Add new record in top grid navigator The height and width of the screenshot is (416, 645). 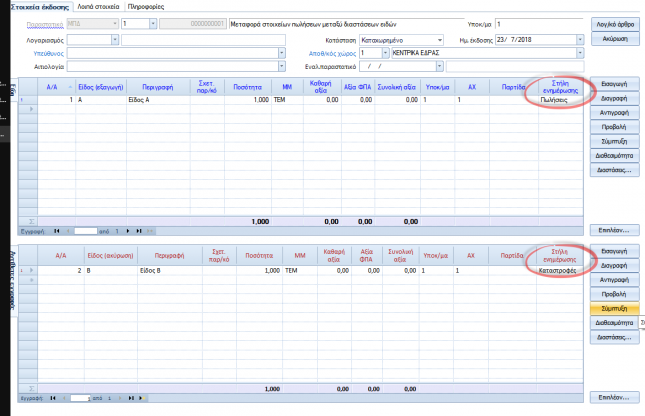pyautogui.click(x=150, y=231)
